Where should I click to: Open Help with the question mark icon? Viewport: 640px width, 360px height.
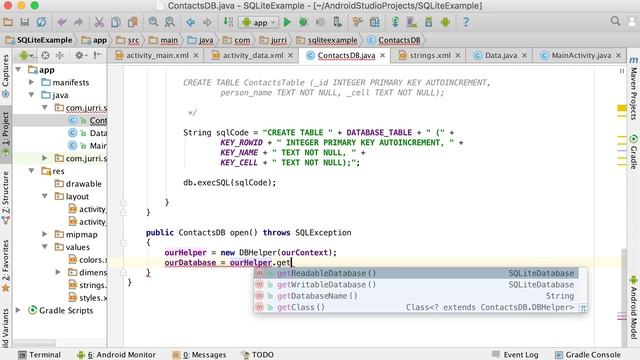click(466, 22)
